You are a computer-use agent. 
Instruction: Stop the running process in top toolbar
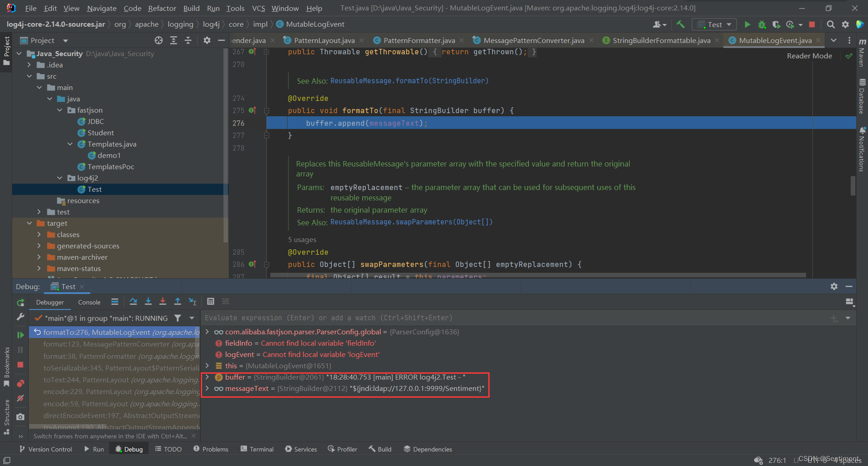[x=812, y=24]
